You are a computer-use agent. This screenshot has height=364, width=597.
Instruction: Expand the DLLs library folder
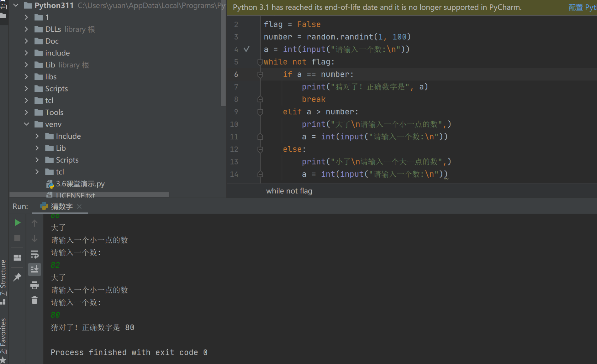coord(27,29)
